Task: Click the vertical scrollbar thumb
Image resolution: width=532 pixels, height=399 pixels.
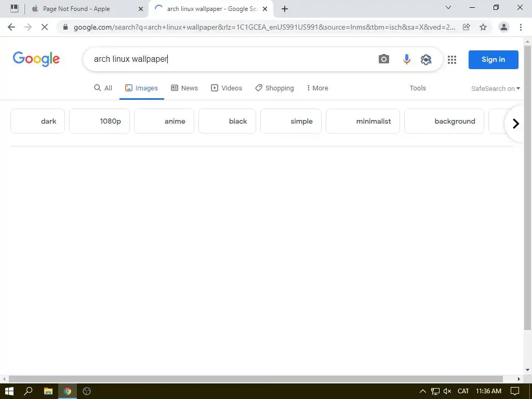Action: pos(528,188)
